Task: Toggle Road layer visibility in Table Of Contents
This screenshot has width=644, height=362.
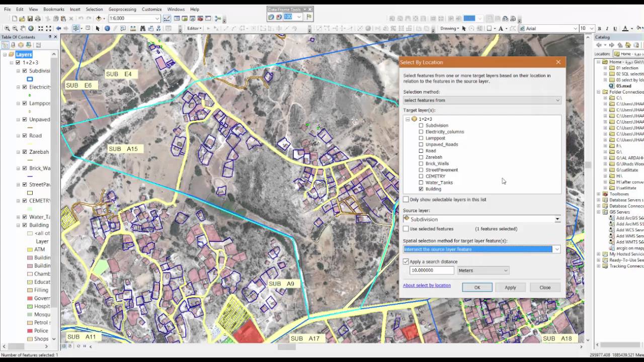Action: [x=25, y=136]
